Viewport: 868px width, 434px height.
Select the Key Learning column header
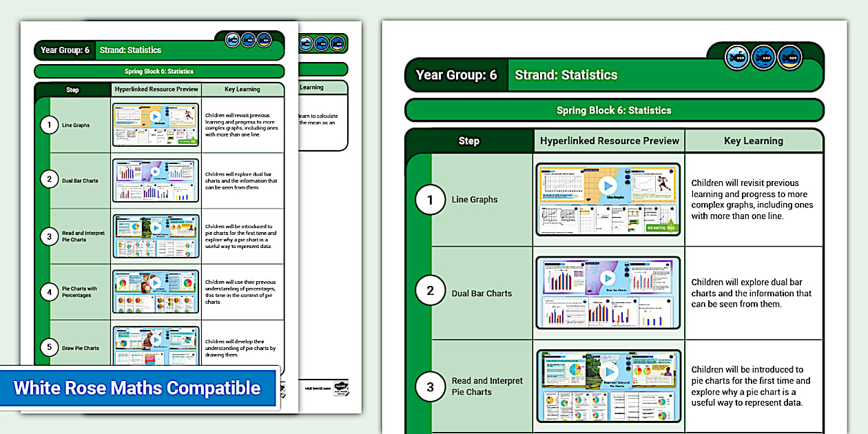click(754, 141)
